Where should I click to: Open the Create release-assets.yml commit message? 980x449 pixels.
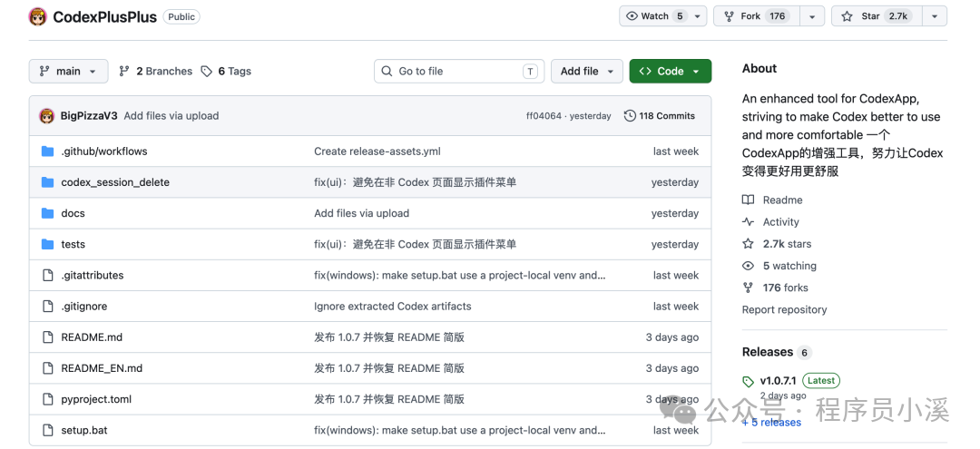tap(377, 151)
